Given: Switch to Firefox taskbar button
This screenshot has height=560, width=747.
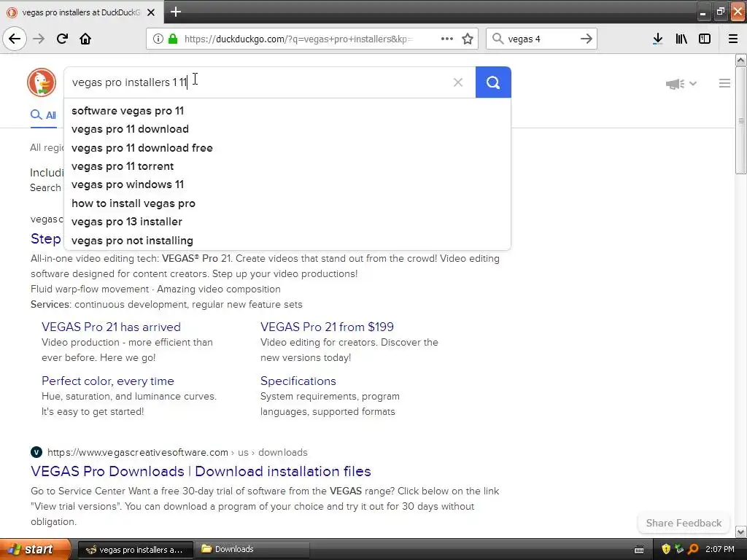Looking at the screenshot, I should (135, 550).
